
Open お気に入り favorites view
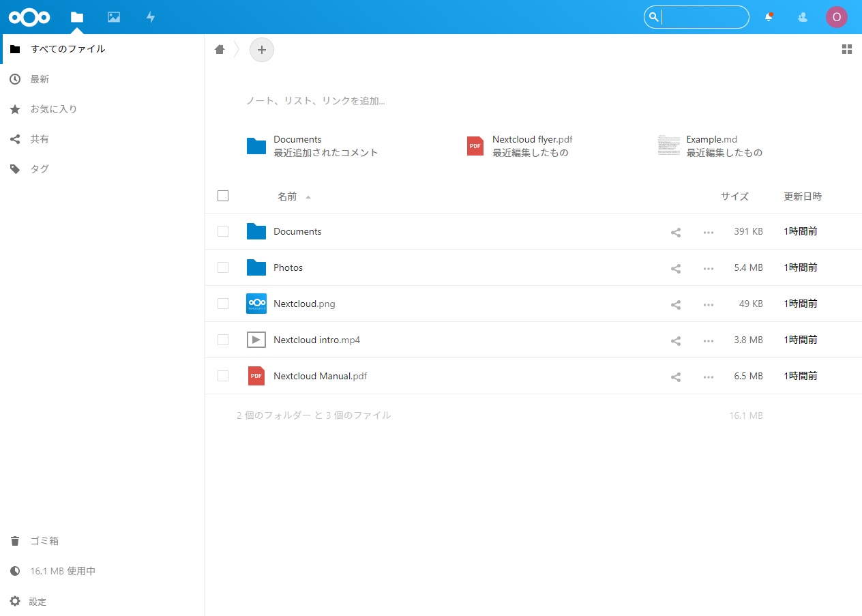click(x=102, y=109)
